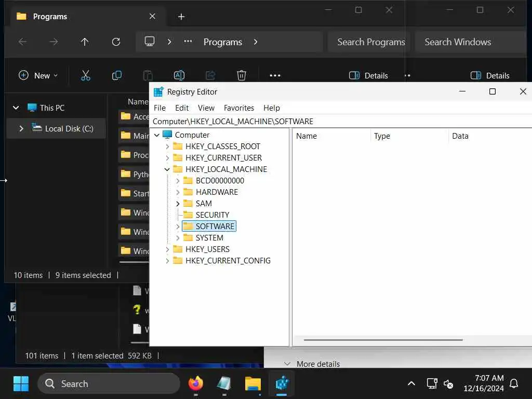The width and height of the screenshot is (532, 399).
Task: Click the Cut scissors icon in File Explorer
Action: click(86, 75)
